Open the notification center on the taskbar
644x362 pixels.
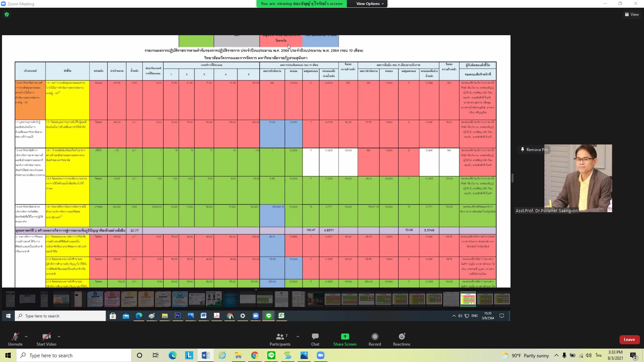(x=633, y=355)
